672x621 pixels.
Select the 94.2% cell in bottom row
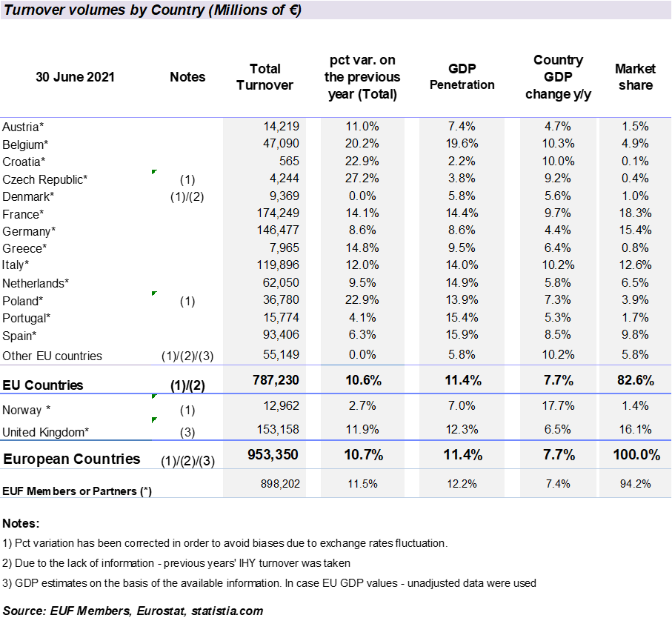(x=635, y=484)
